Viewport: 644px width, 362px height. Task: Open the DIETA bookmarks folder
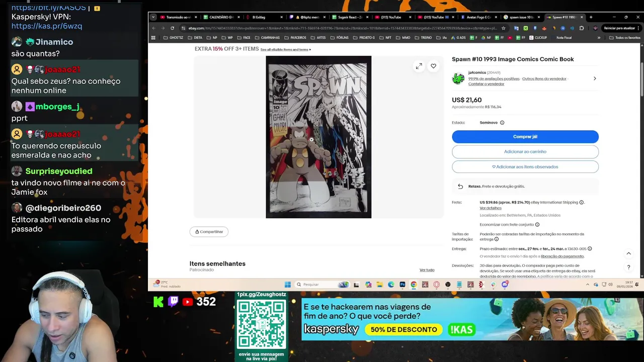195,38
